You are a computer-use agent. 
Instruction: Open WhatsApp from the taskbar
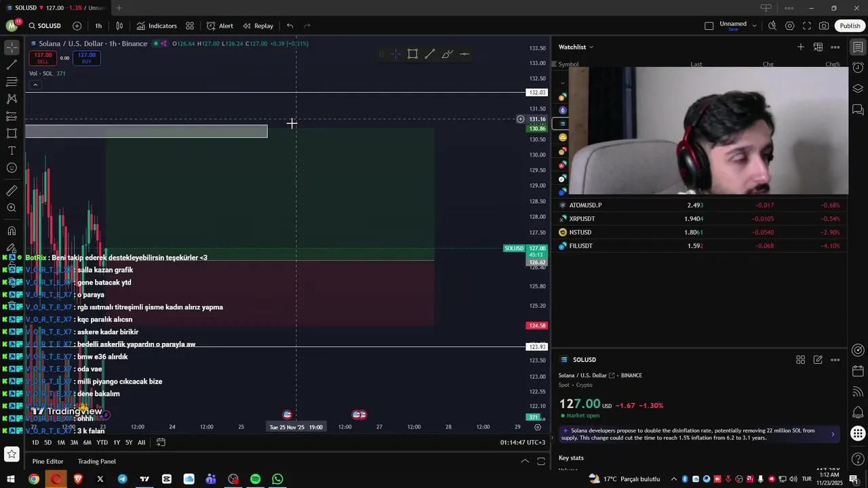tap(277, 479)
